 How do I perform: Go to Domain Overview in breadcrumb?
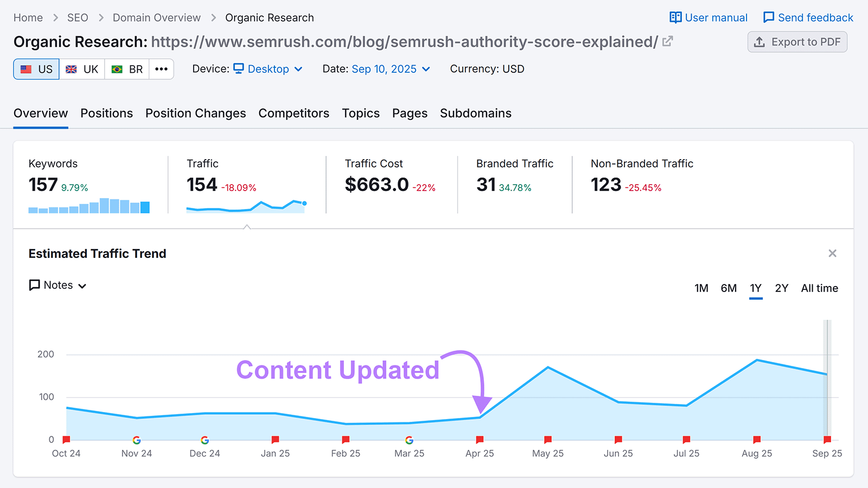[156, 17]
